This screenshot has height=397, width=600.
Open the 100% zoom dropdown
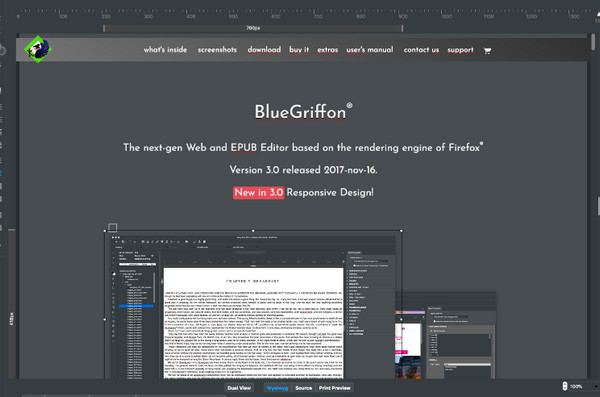click(x=583, y=387)
